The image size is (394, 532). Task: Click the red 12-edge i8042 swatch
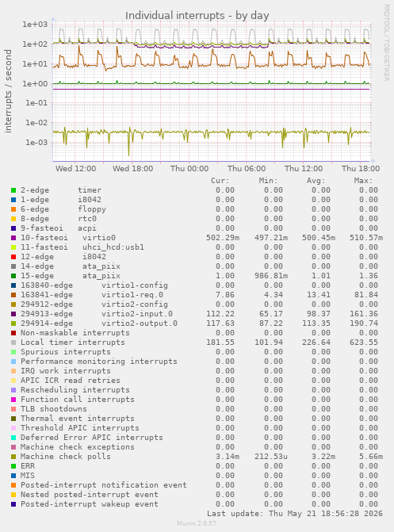click(13, 257)
